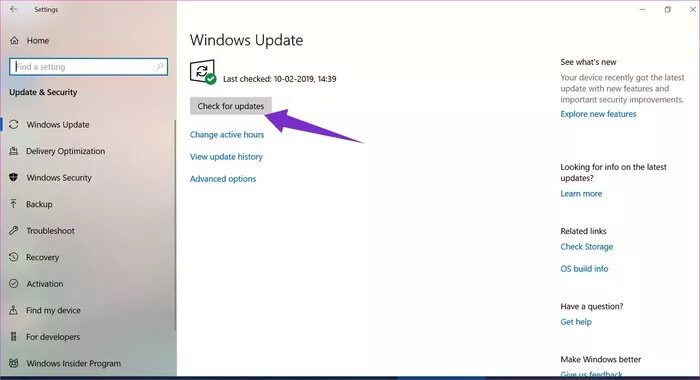Click the Activation checkmark circle icon
The height and width of the screenshot is (380, 700).
point(14,284)
